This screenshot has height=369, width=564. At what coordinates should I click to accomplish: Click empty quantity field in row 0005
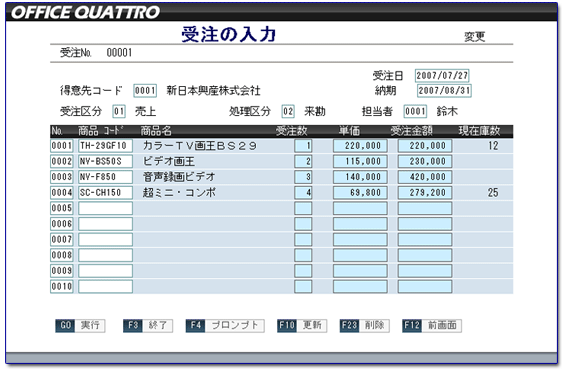coord(303,208)
